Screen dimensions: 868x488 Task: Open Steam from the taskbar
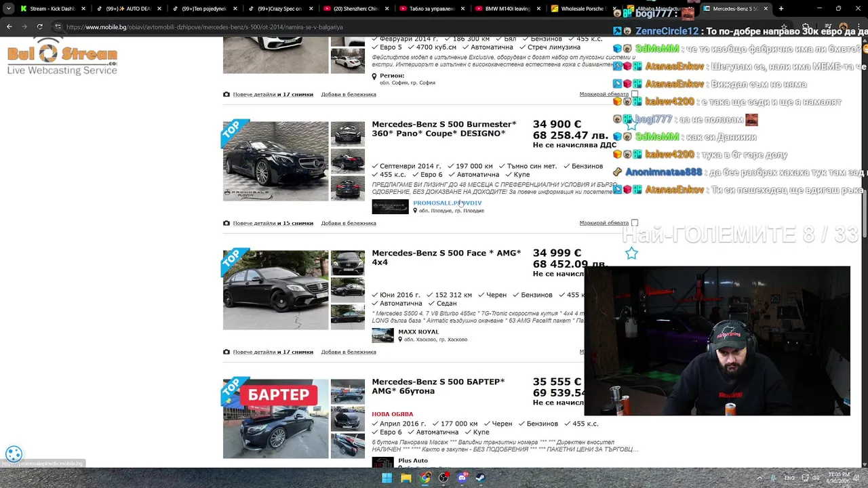(x=481, y=478)
